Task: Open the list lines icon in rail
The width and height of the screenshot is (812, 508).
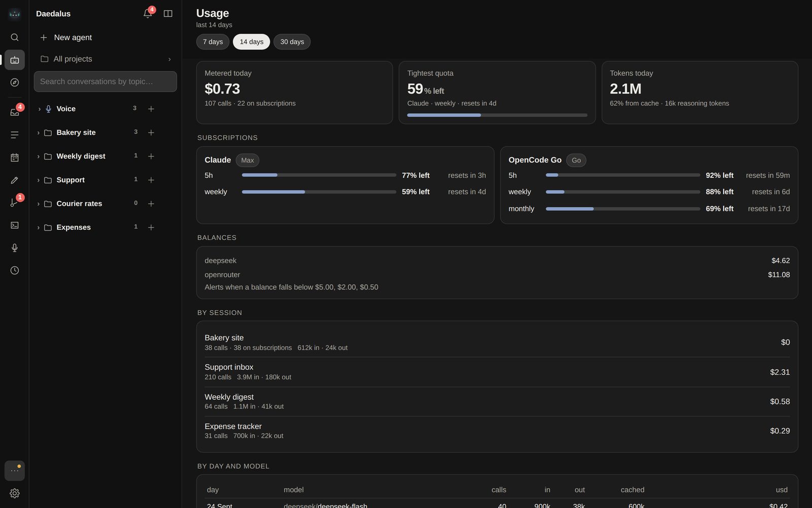Action: [15, 135]
